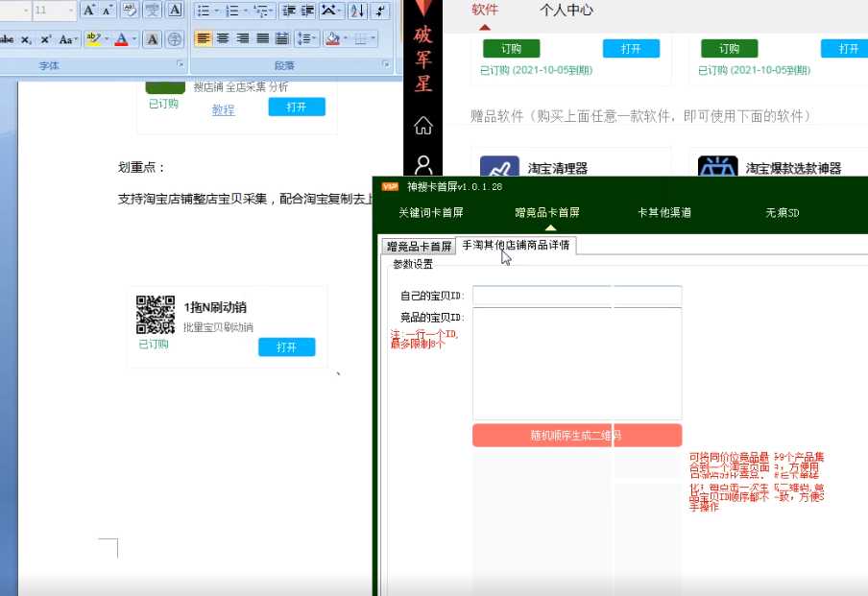Click the 随机顺序生成二维码 button
This screenshot has width=868, height=596.
(577, 436)
